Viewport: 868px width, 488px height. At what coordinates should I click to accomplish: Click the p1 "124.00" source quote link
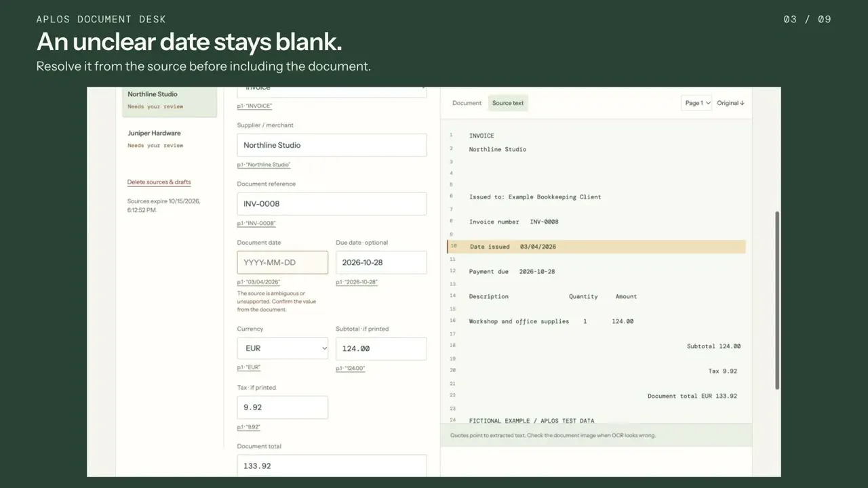pos(351,369)
